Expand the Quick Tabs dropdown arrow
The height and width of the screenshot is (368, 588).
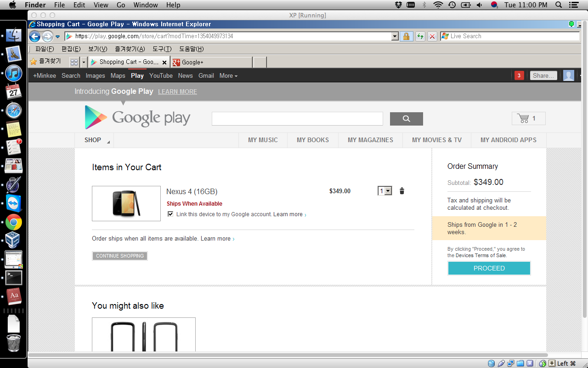pos(84,62)
